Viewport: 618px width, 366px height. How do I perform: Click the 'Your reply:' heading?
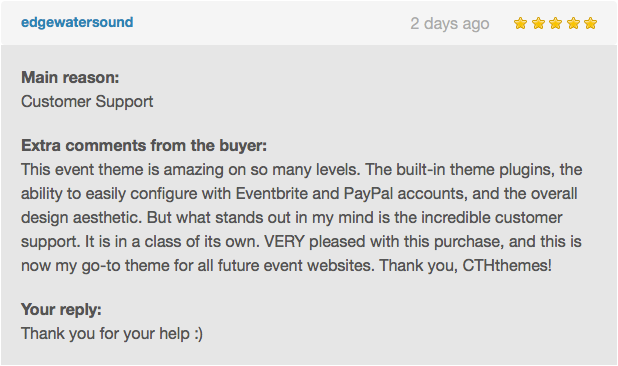(x=61, y=309)
